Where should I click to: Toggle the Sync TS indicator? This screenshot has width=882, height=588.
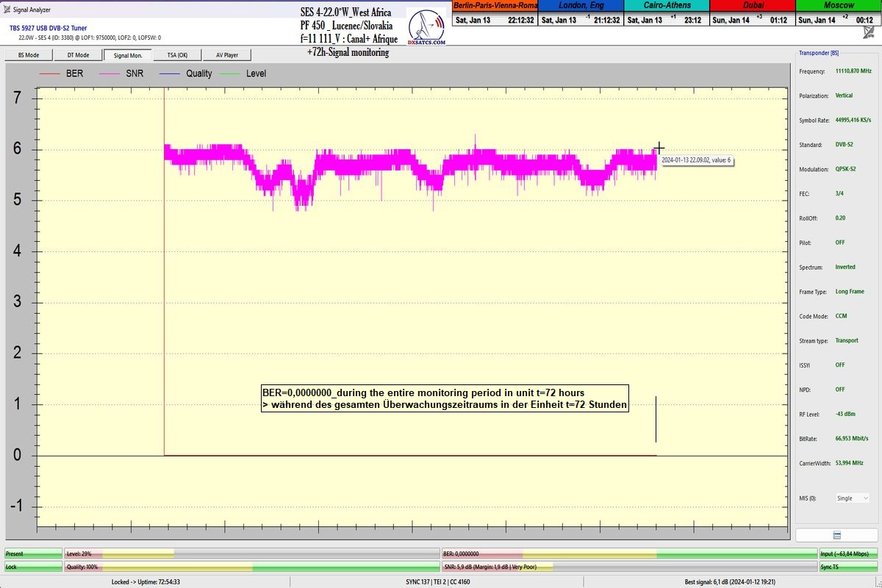click(x=847, y=567)
